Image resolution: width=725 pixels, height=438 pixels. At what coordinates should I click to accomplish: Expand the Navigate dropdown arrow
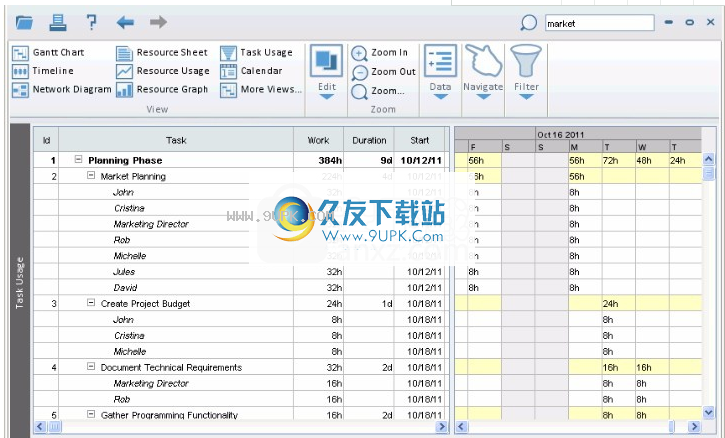point(483,97)
